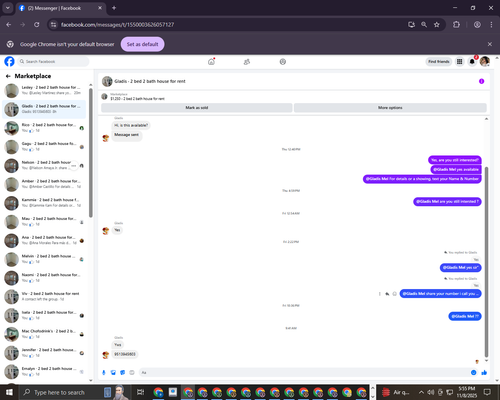Open the Gagu conversation
This screenshot has width=500, height=400.
[44, 146]
